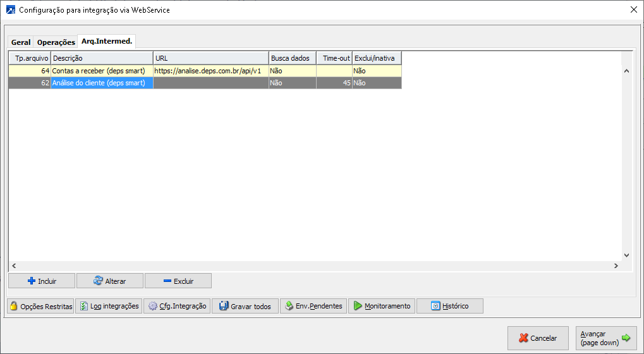The height and width of the screenshot is (354, 644).
Task: Click the blue minus icon on Excluir
Action: [x=167, y=281]
